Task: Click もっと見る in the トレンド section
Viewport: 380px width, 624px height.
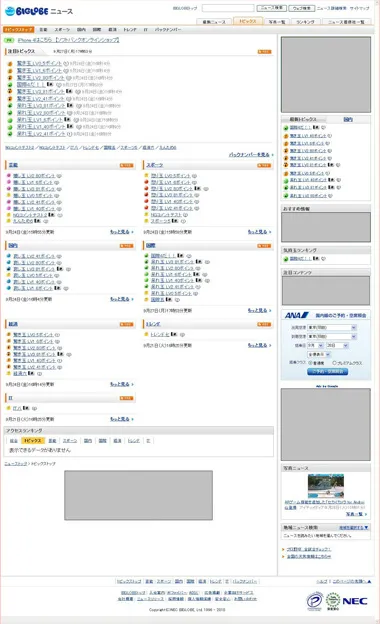Action: [257, 345]
